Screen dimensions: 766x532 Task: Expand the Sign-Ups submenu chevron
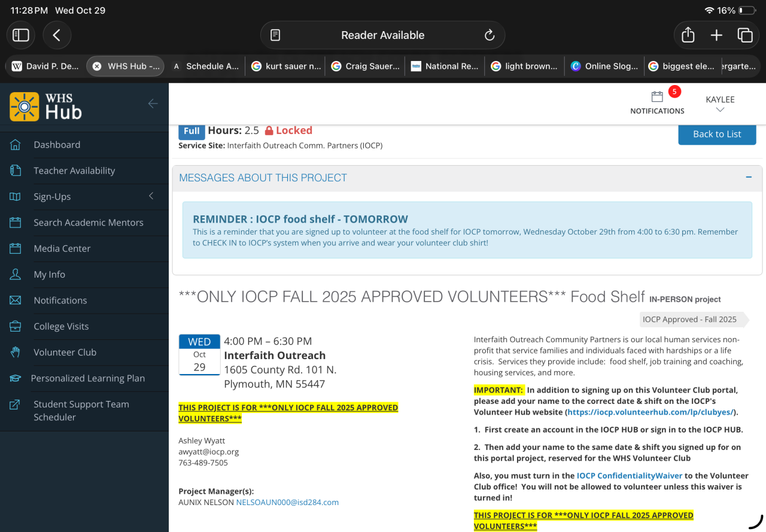click(151, 196)
